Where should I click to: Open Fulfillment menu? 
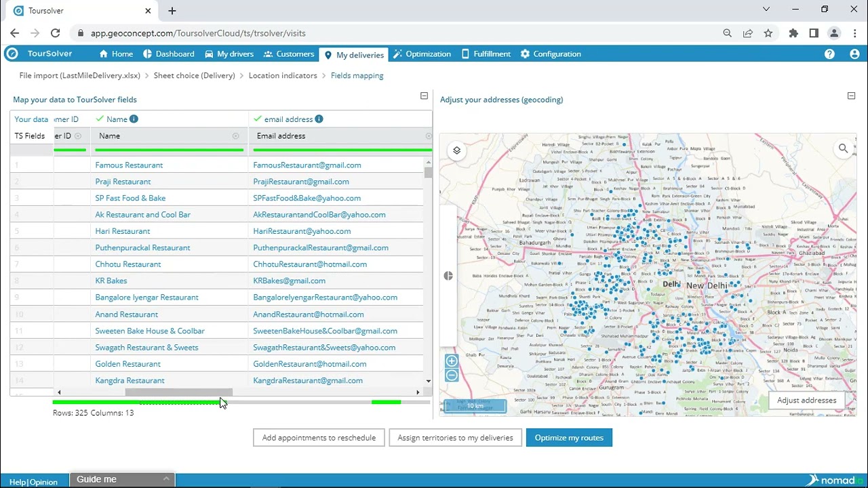(x=486, y=54)
